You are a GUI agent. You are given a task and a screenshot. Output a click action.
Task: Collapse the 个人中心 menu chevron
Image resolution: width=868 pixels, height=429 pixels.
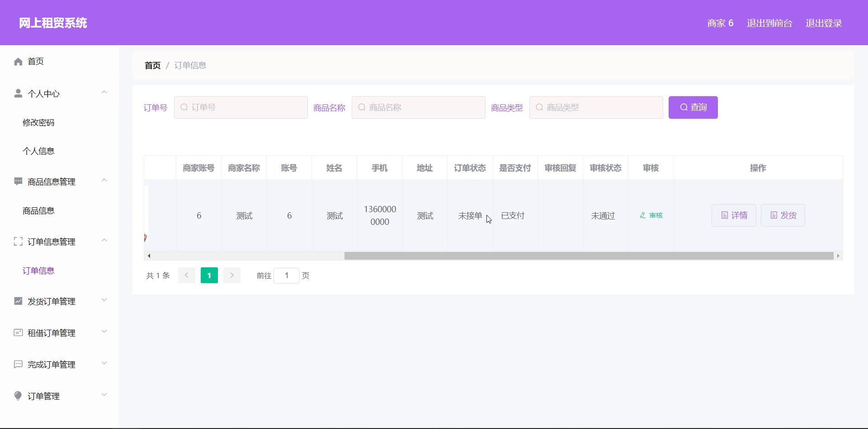coord(104,93)
